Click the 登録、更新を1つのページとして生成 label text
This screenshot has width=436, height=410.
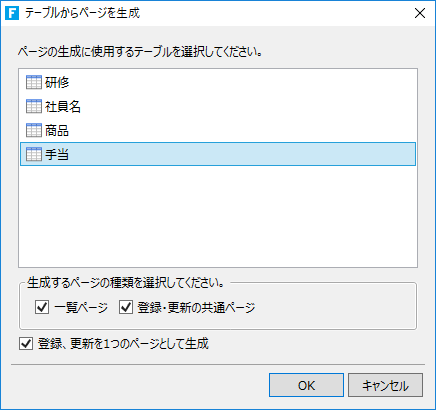pos(123,343)
